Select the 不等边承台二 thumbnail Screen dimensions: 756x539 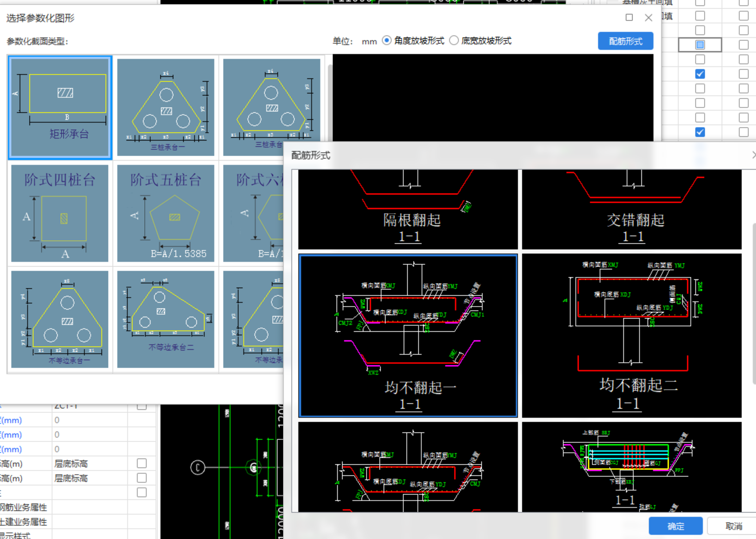(166, 319)
